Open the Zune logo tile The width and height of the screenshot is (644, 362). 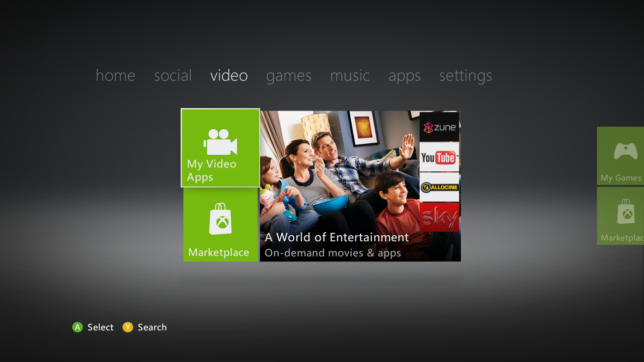(x=439, y=127)
